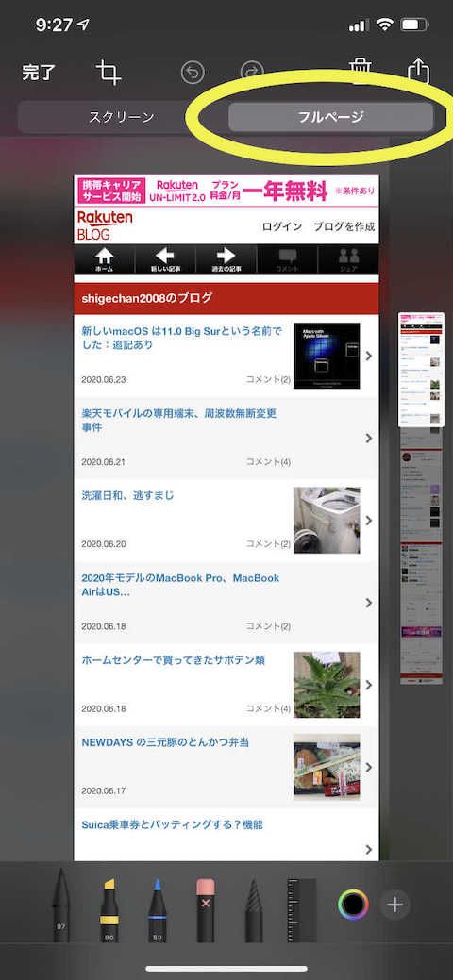453x980 pixels.
Task: Select the pink eraser tool
Action: click(205, 909)
